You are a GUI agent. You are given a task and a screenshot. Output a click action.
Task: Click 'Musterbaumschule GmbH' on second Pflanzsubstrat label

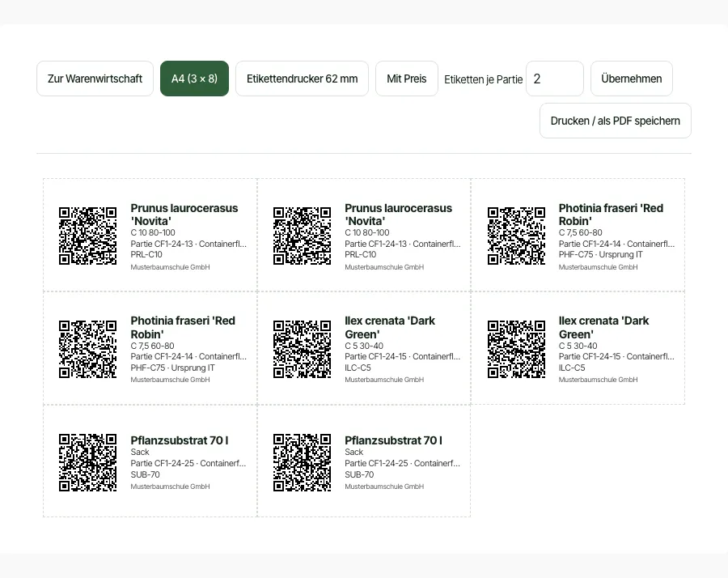point(384,487)
